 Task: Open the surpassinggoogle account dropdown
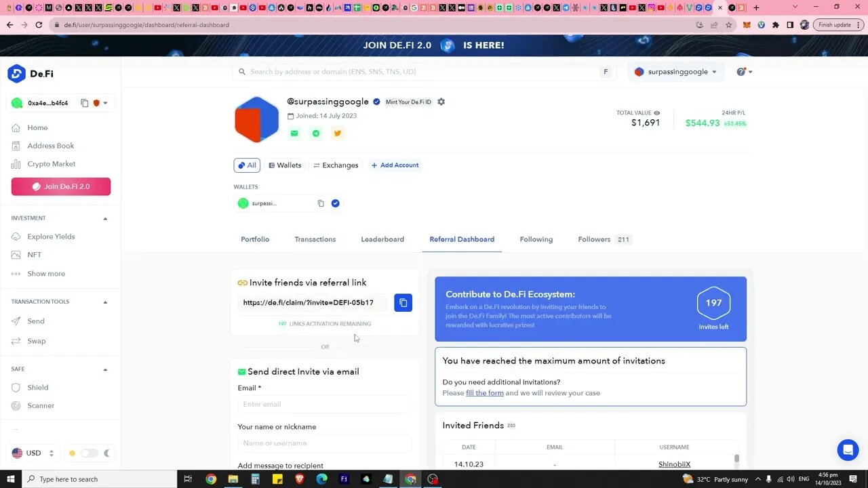(675, 72)
